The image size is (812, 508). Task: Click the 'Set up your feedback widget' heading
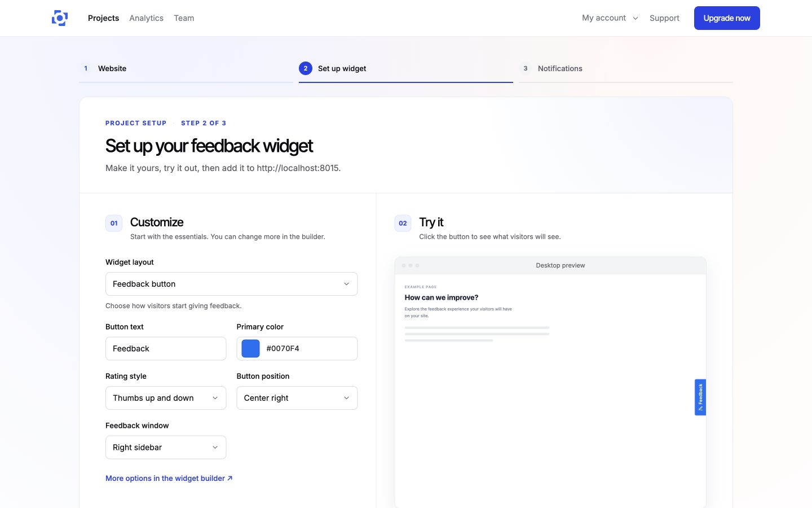coord(209,146)
